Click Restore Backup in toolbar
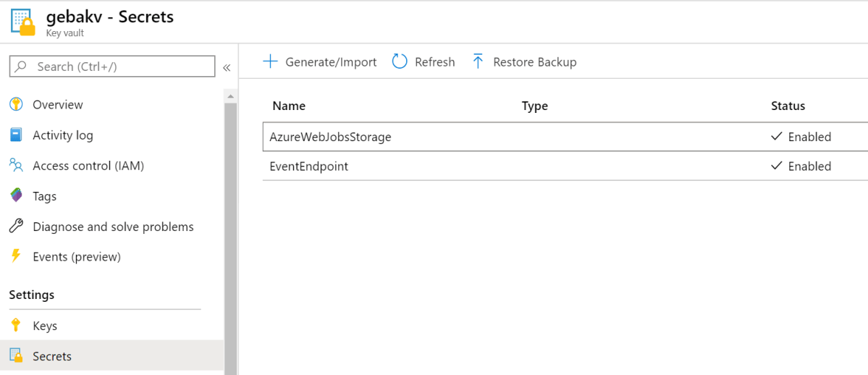The width and height of the screenshot is (868, 375). [524, 62]
